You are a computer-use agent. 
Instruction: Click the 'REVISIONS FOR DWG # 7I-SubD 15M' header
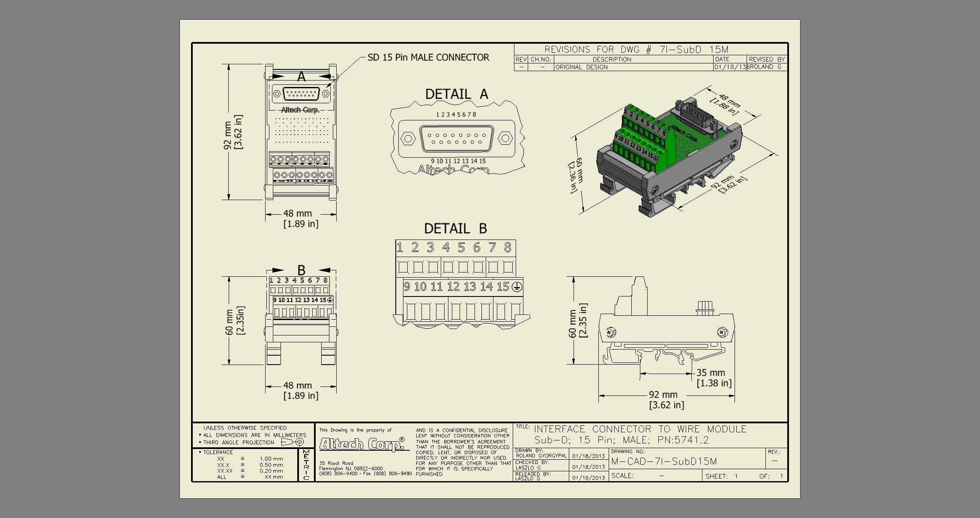click(636, 49)
